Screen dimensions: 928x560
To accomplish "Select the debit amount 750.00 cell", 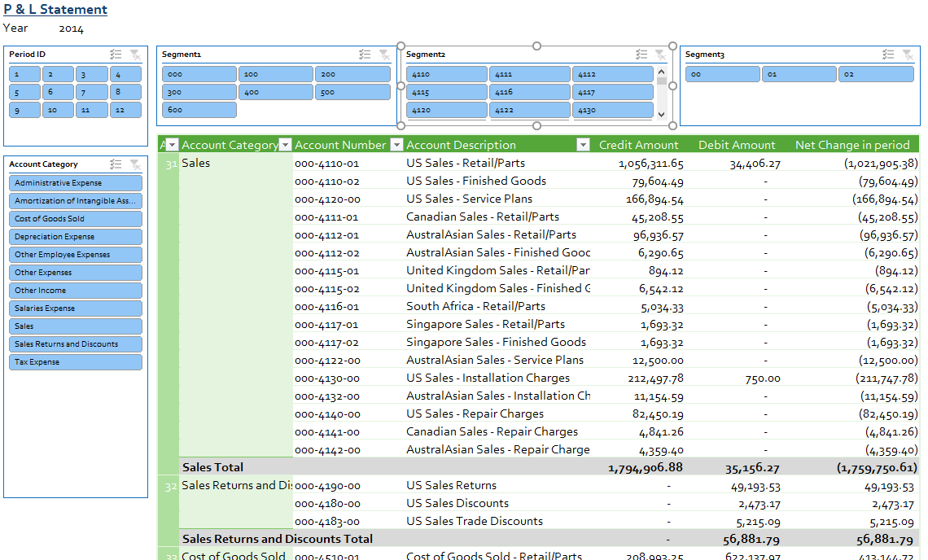I will (762, 378).
